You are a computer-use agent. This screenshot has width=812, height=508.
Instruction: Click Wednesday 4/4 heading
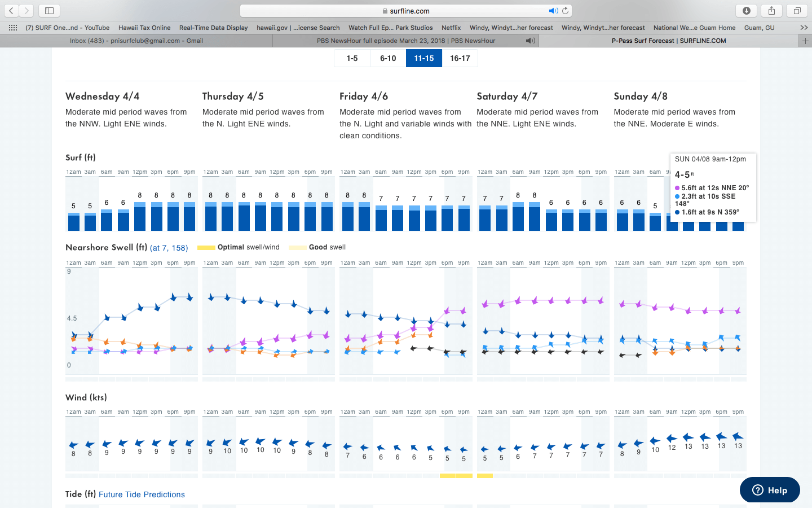[103, 97]
